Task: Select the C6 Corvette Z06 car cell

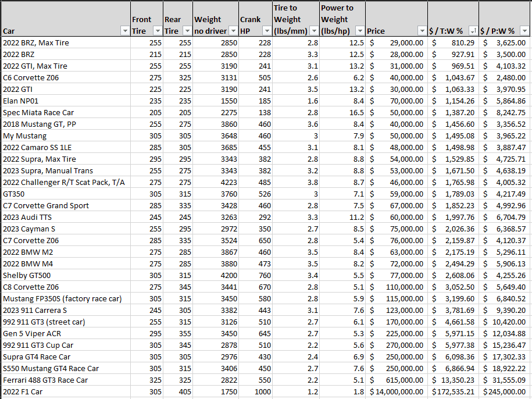Action: point(66,78)
